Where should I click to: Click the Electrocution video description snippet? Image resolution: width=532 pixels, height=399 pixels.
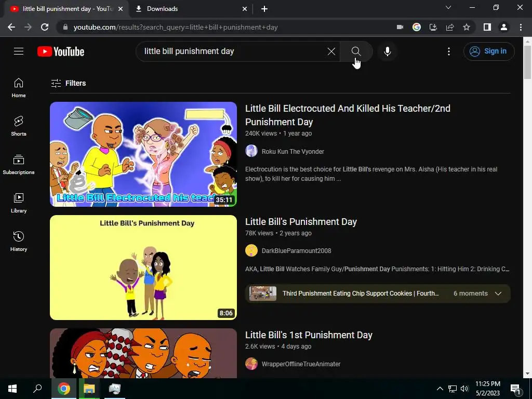tap(371, 174)
